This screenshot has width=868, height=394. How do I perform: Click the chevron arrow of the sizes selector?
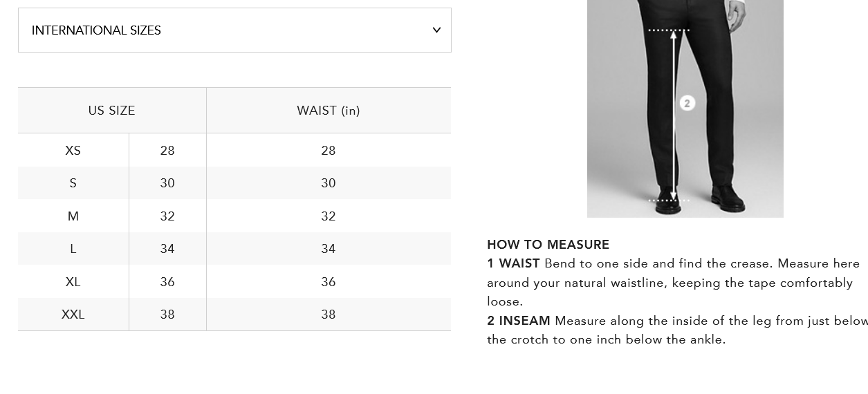coord(436,30)
